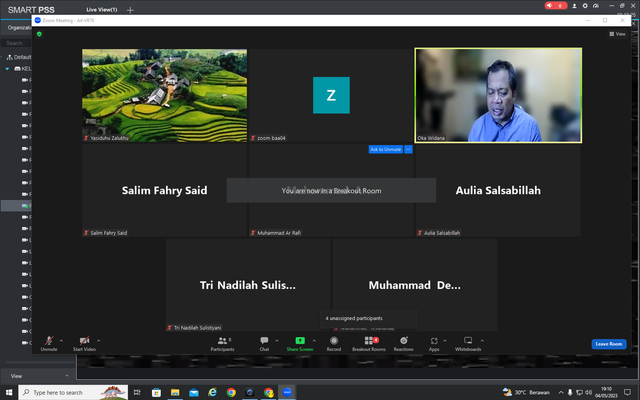Open audio options arrow beside Unmute
The width and height of the screenshot is (640, 400).
tap(61, 340)
